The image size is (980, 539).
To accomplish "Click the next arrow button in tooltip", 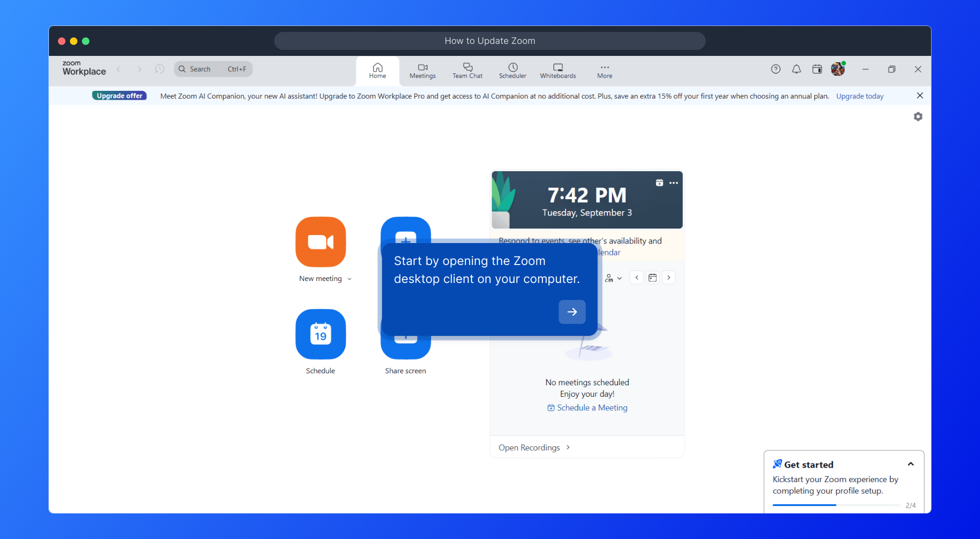I will 572,312.
